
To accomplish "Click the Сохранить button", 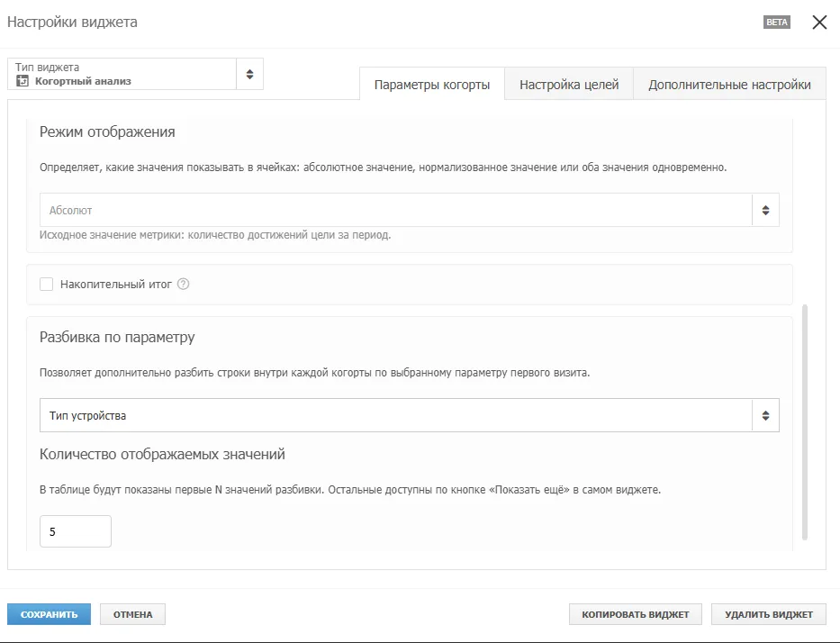I will point(49,614).
